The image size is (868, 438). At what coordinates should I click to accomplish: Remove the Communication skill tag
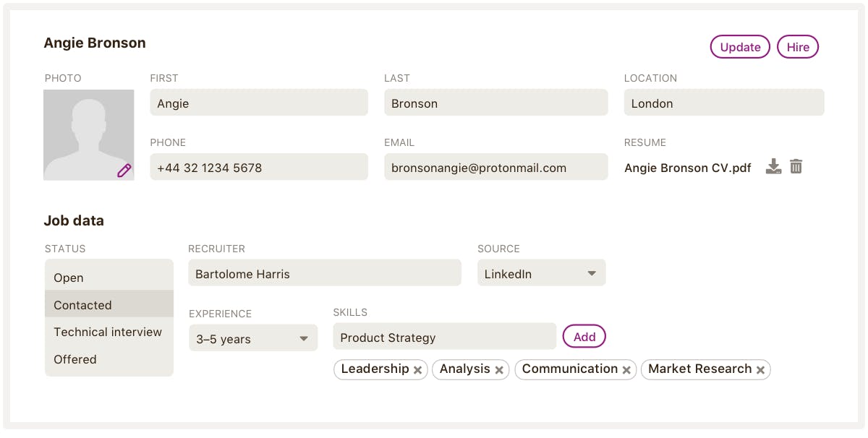(x=626, y=370)
